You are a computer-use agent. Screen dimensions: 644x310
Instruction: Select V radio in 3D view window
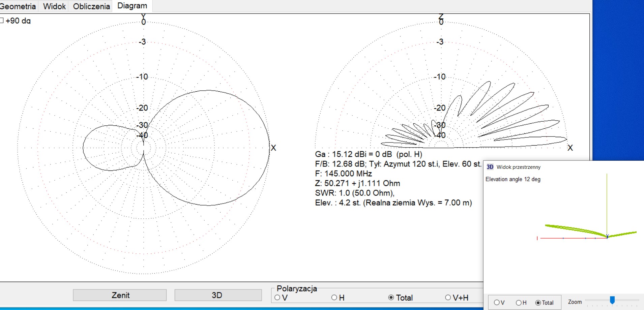point(497,303)
